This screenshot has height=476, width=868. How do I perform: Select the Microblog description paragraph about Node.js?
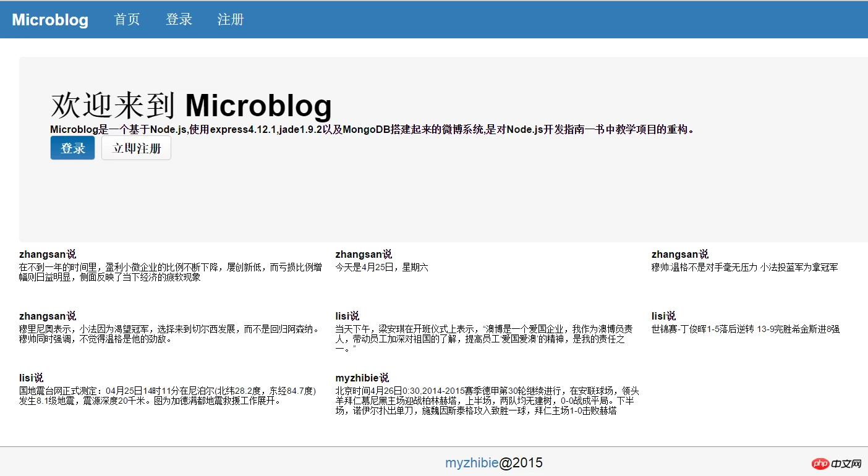tap(373, 129)
